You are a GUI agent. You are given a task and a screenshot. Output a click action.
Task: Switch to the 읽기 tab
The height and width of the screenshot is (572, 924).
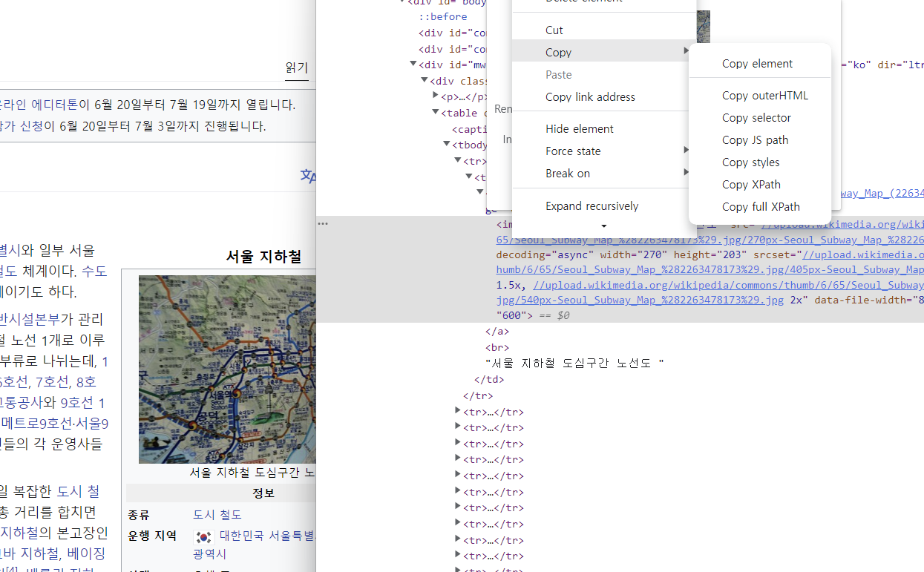tap(297, 68)
